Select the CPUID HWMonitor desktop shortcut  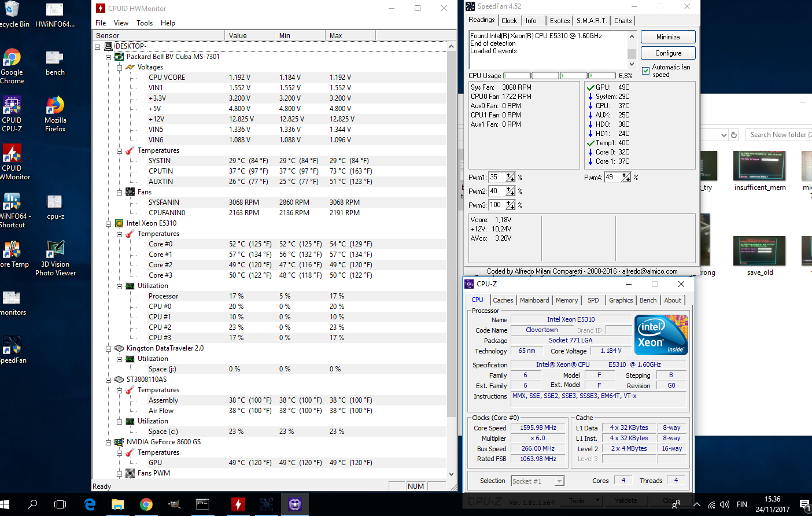pyautogui.click(x=13, y=163)
